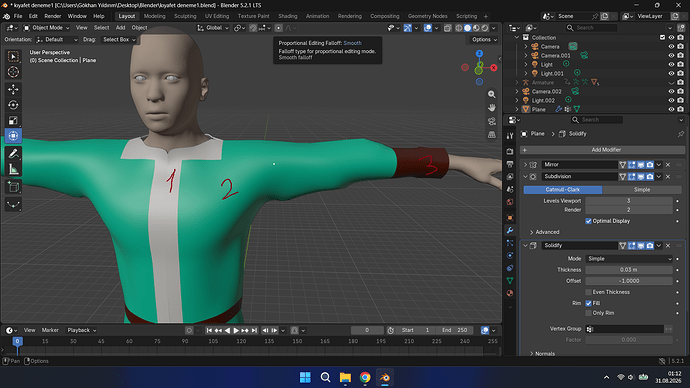Click the red X axis gizmo
This screenshot has height=388, width=690.
(494, 68)
